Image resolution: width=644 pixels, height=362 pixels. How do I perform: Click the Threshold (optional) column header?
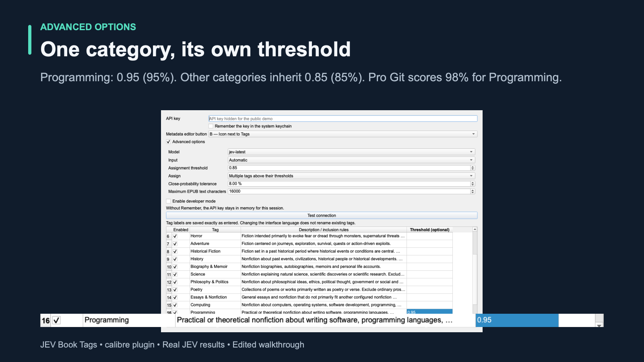click(429, 230)
